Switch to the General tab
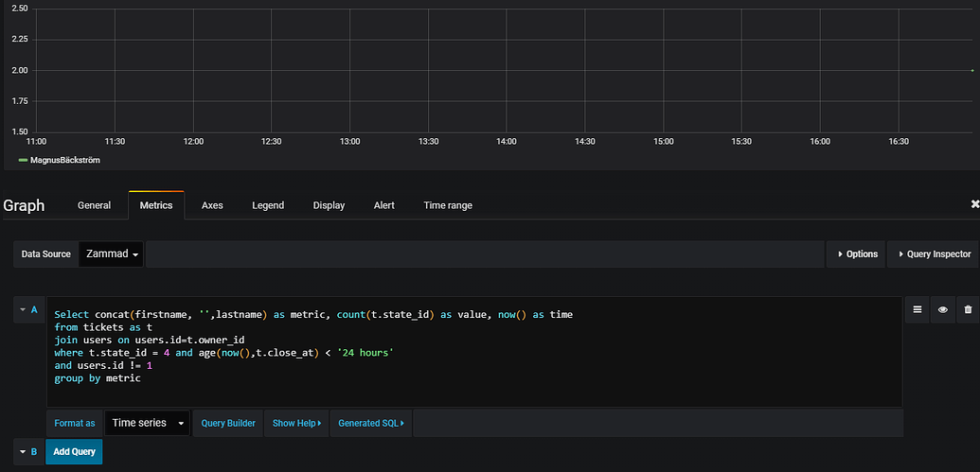The width and height of the screenshot is (980, 472). pyautogui.click(x=94, y=205)
